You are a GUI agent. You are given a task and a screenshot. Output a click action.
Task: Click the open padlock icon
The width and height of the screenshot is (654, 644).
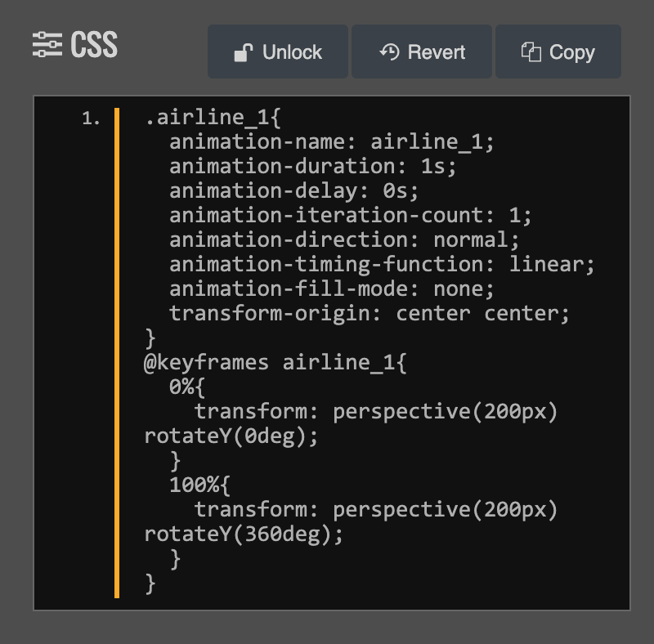click(x=244, y=53)
